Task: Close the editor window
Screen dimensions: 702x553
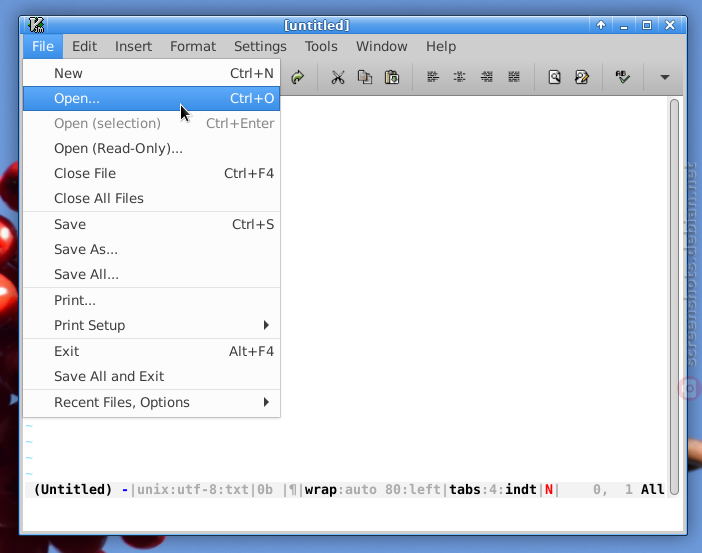Action: [670, 25]
